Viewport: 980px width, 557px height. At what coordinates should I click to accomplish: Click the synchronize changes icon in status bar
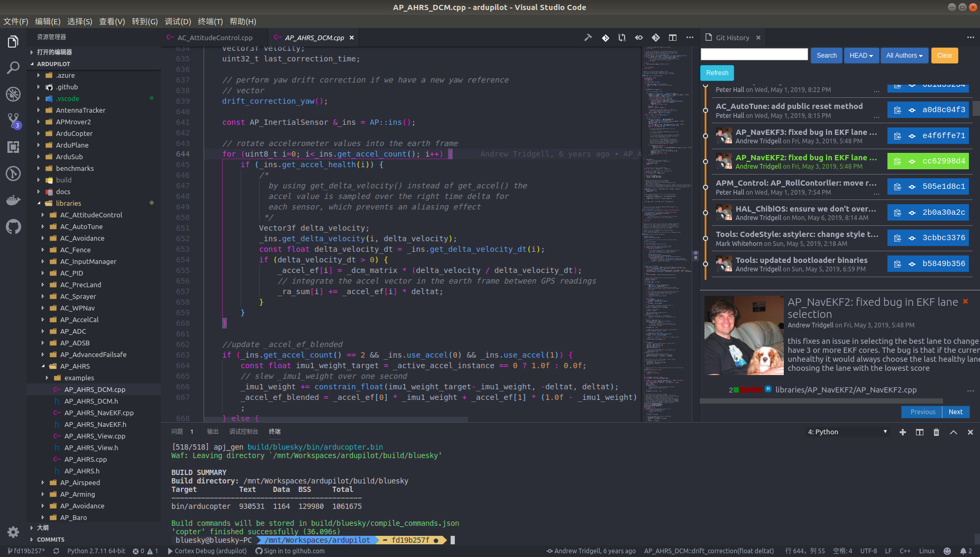point(56,551)
